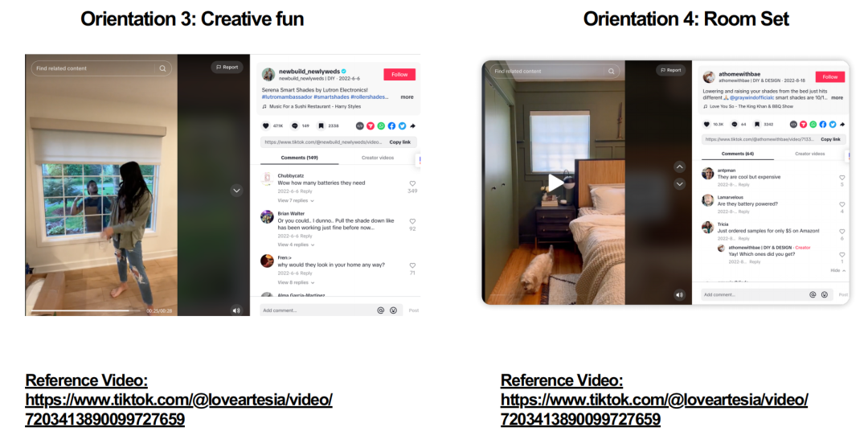Open Reference Video link under Orientation 4
The height and width of the screenshot is (448, 868).
pyautogui.click(x=654, y=409)
